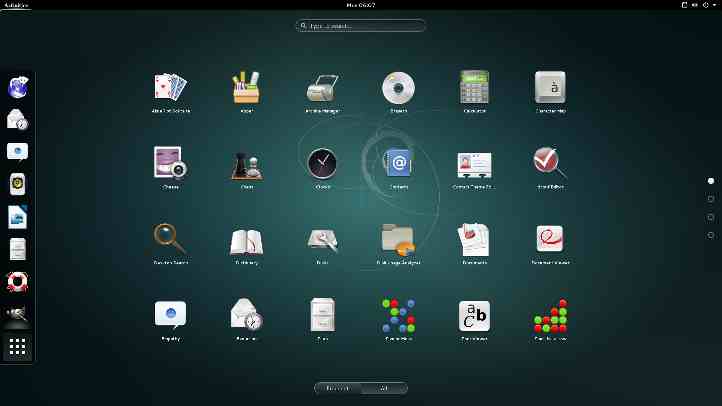
Task: Open the system status menu arrow
Action: tap(713, 5)
